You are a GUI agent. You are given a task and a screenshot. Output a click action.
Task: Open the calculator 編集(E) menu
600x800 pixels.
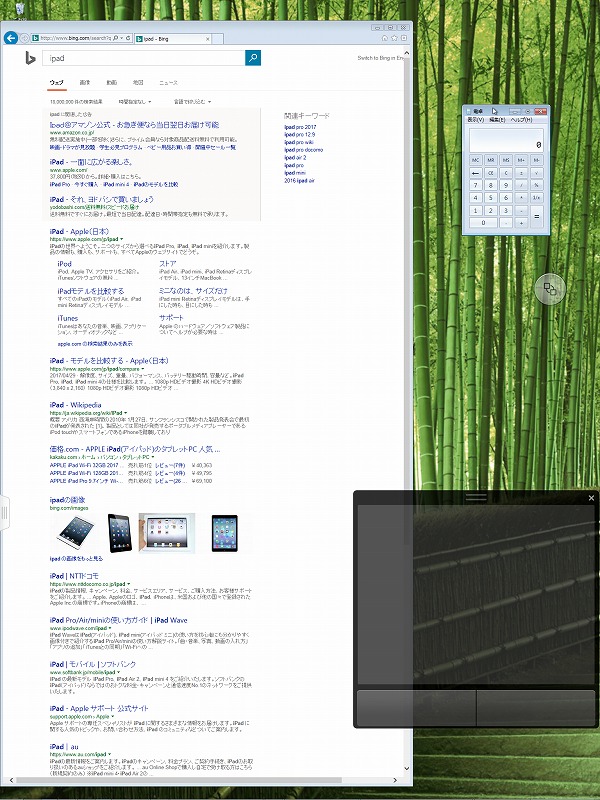coord(497,120)
